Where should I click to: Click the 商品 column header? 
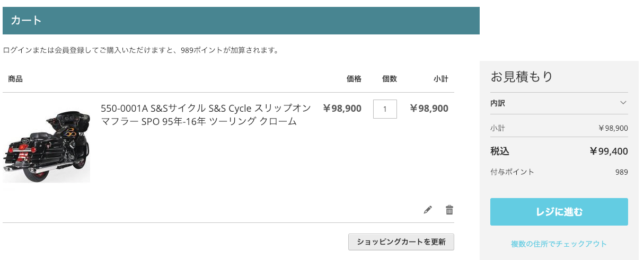click(15, 79)
